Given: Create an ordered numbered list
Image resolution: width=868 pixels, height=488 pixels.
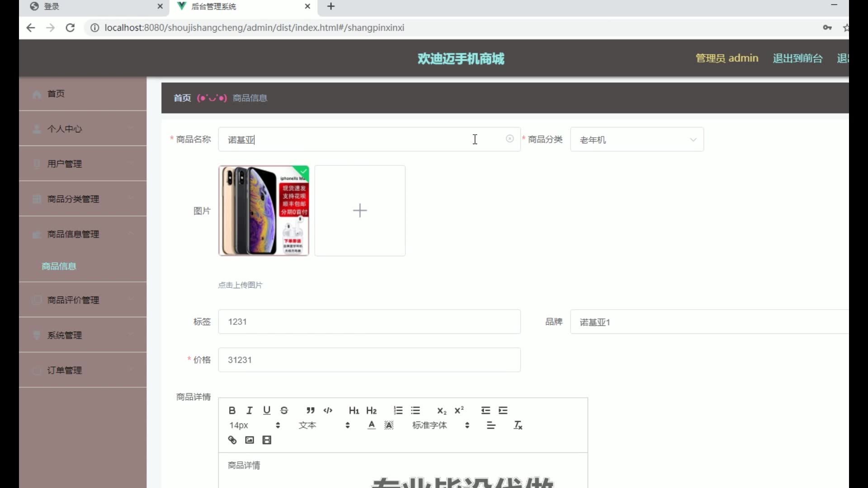Looking at the screenshot, I should [x=398, y=410].
